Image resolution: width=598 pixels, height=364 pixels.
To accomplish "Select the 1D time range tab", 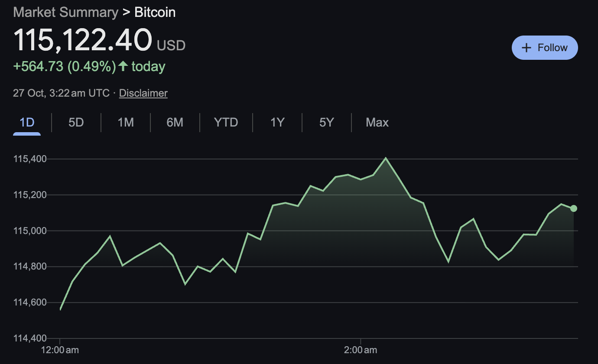I will pyautogui.click(x=27, y=122).
